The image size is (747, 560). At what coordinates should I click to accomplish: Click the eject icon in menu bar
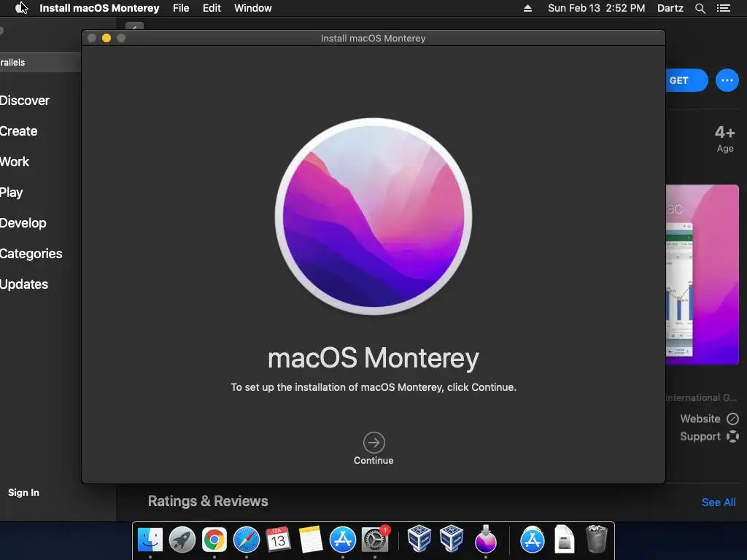click(527, 8)
